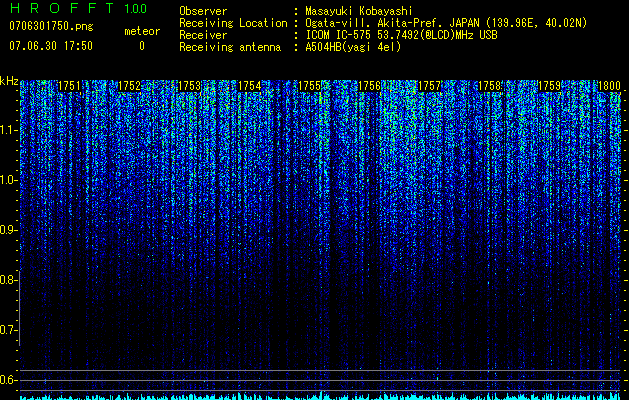Viewport: 629px width, 400px height.
Task: Click time marker 1751
Action: click(x=69, y=86)
